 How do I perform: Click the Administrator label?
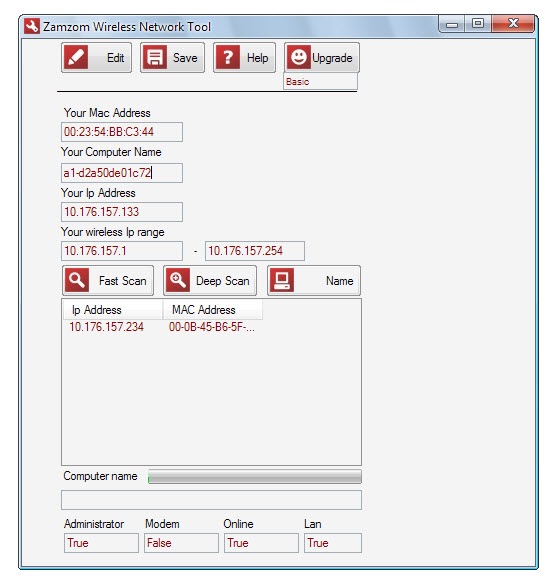click(x=94, y=524)
